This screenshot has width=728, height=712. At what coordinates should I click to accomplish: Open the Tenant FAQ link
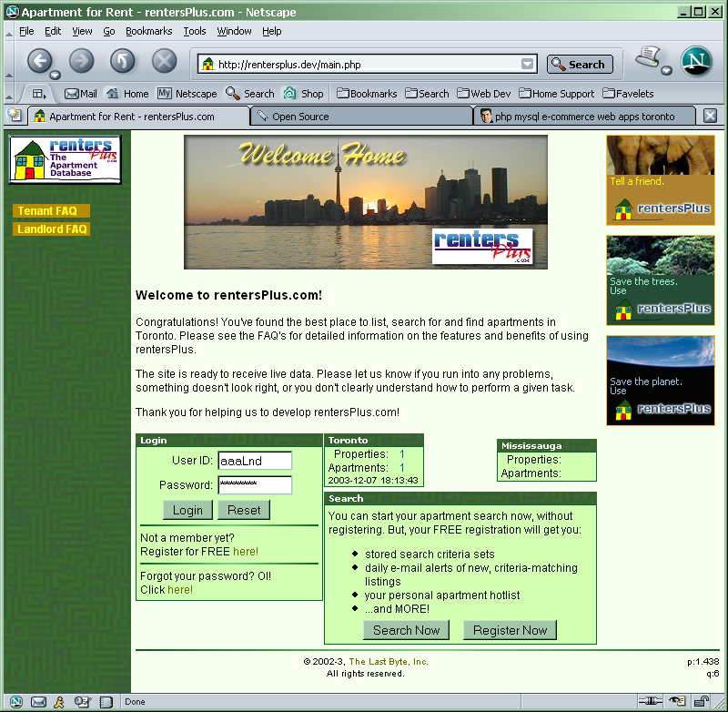[x=47, y=211]
